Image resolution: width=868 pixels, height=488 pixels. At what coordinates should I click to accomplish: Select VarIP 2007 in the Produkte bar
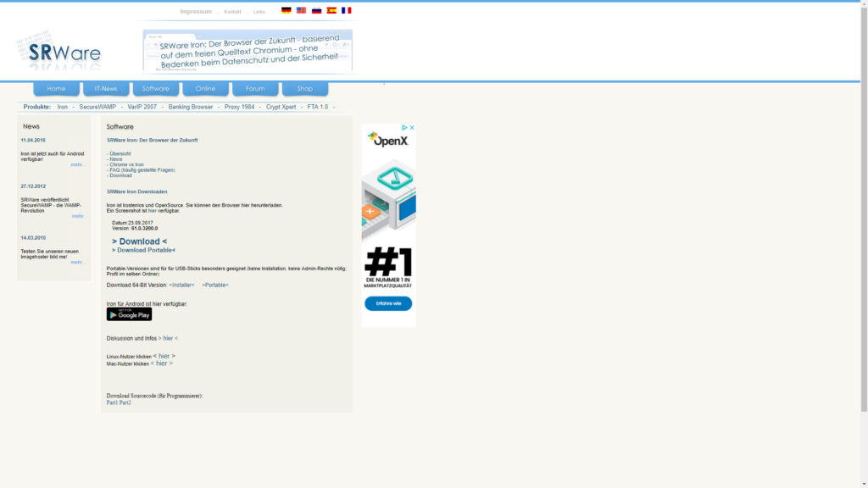coord(142,107)
